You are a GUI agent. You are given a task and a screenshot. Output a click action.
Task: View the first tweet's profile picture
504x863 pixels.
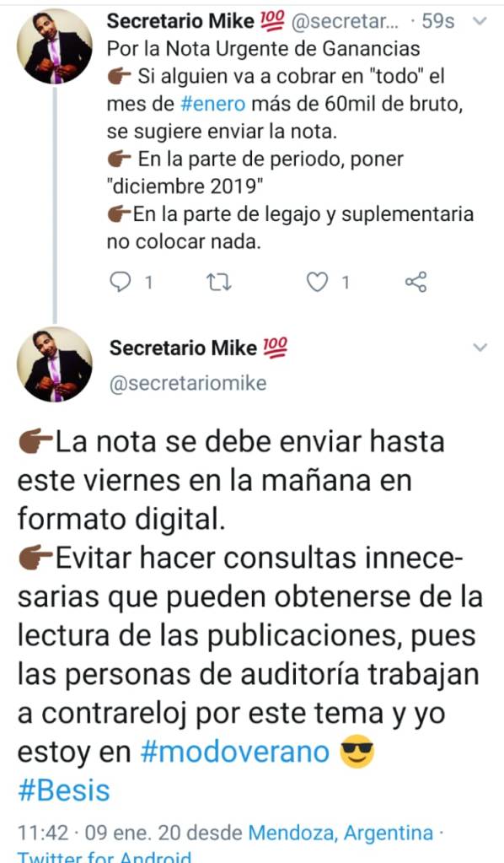pos(55,46)
